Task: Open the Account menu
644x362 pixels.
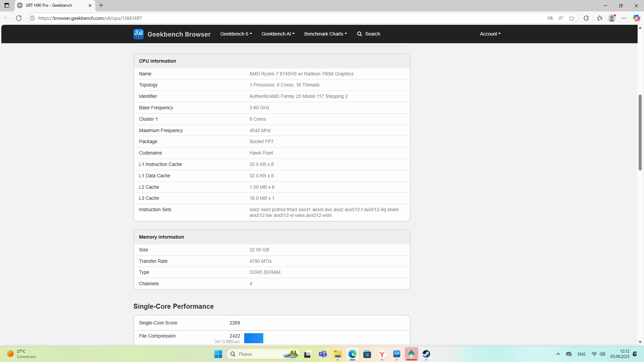Action: 490,34
